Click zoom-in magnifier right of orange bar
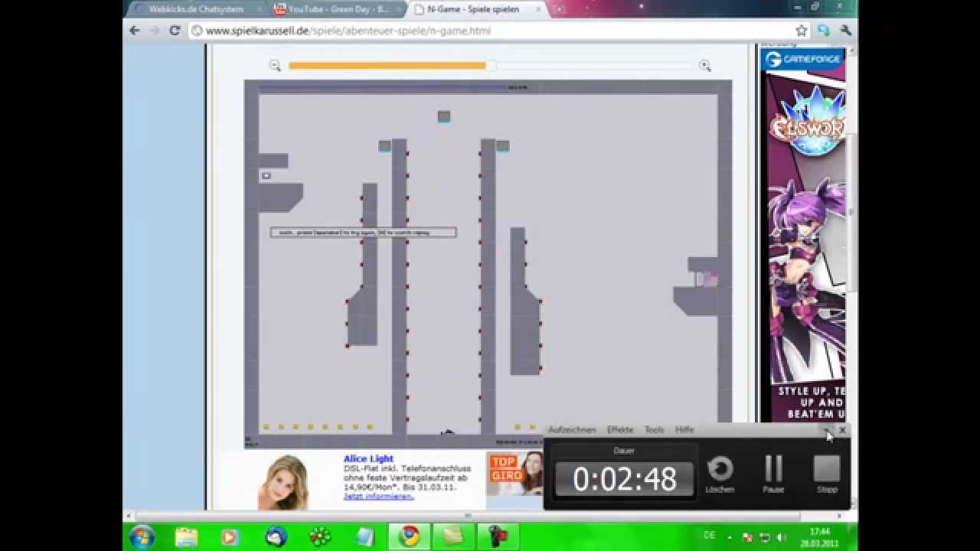 click(x=705, y=66)
